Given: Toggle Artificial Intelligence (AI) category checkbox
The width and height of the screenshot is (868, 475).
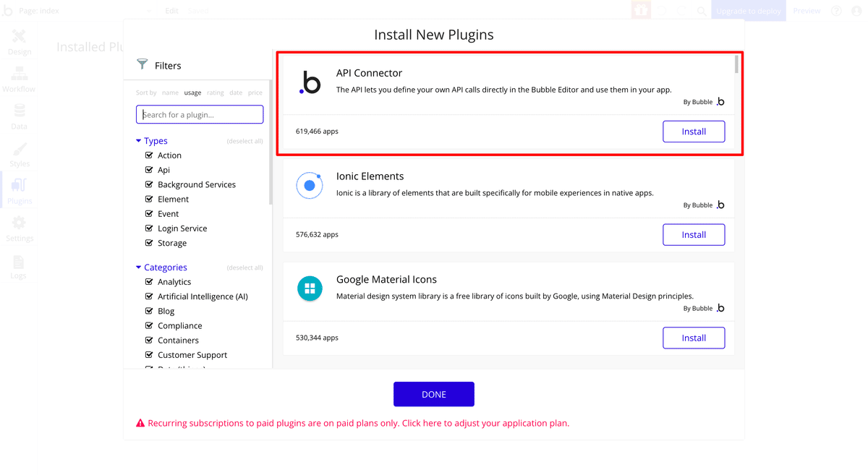Looking at the screenshot, I should (x=149, y=296).
